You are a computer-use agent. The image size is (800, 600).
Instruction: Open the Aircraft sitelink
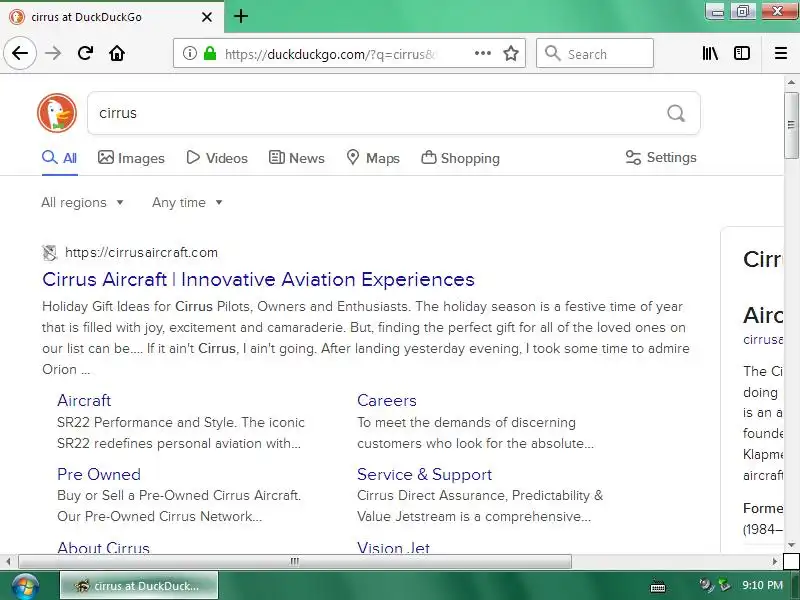pos(84,401)
